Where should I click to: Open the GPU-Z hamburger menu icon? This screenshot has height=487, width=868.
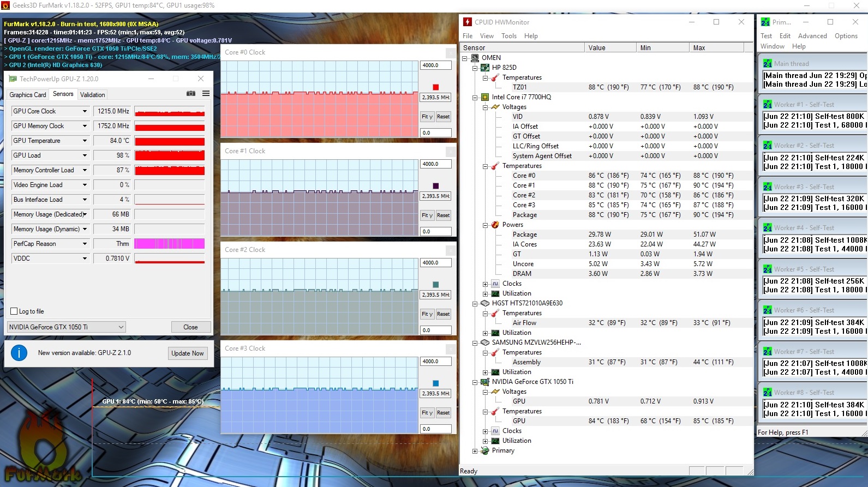[206, 94]
